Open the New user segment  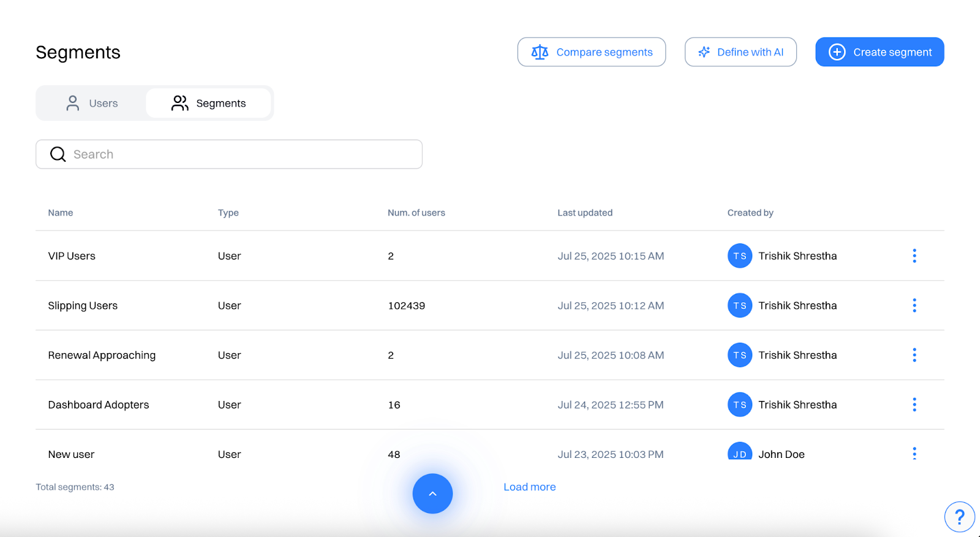(71, 454)
